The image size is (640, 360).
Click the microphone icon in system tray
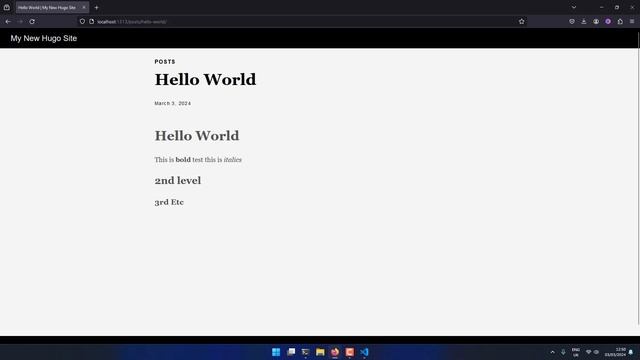563,352
